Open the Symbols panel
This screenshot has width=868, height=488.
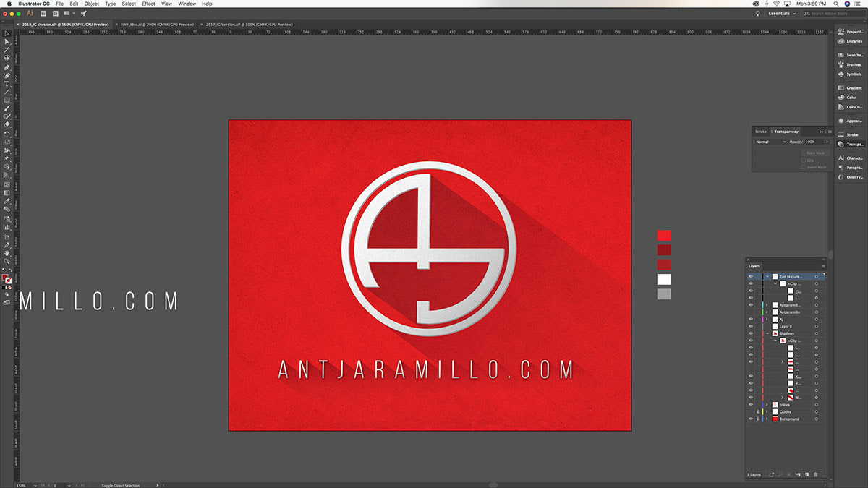(849, 74)
